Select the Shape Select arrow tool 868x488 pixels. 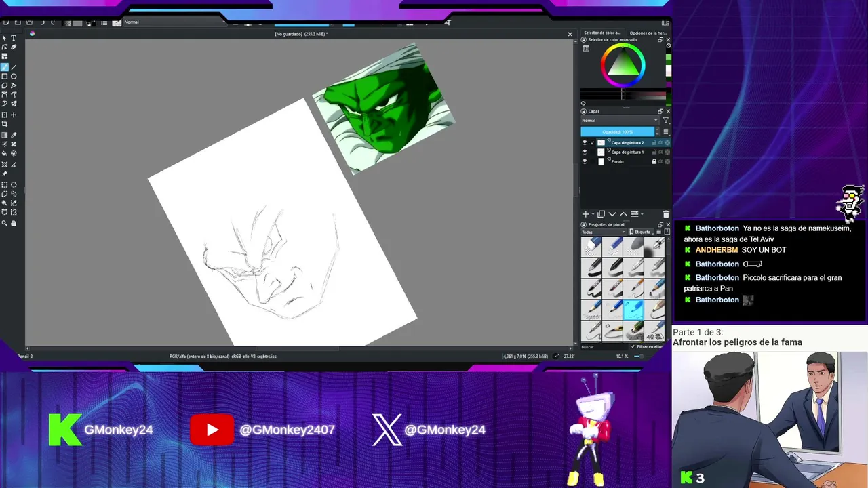point(5,38)
